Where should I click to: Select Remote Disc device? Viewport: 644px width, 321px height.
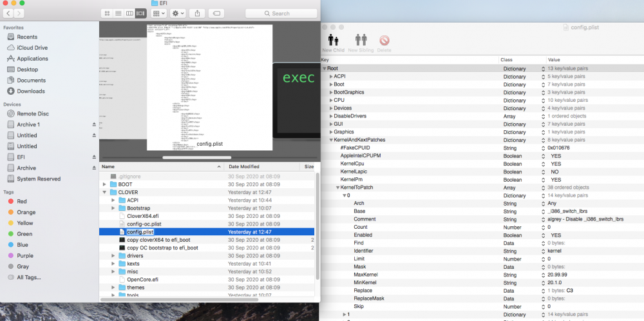[33, 114]
